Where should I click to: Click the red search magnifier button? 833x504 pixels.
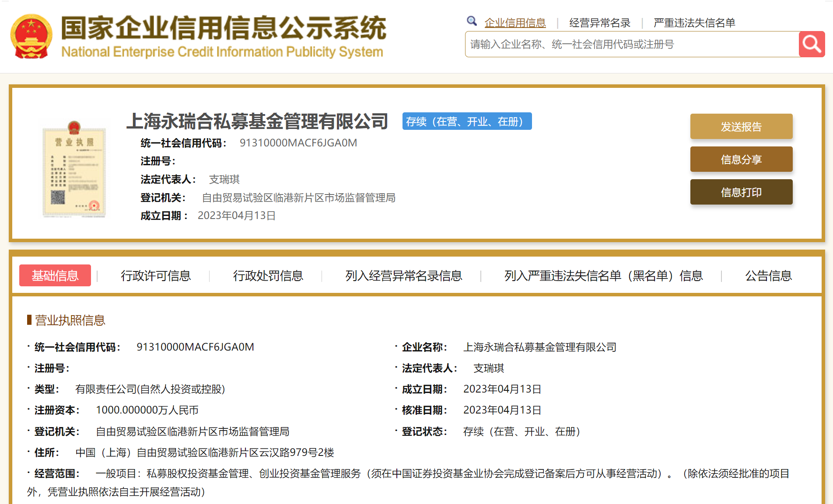(812, 44)
